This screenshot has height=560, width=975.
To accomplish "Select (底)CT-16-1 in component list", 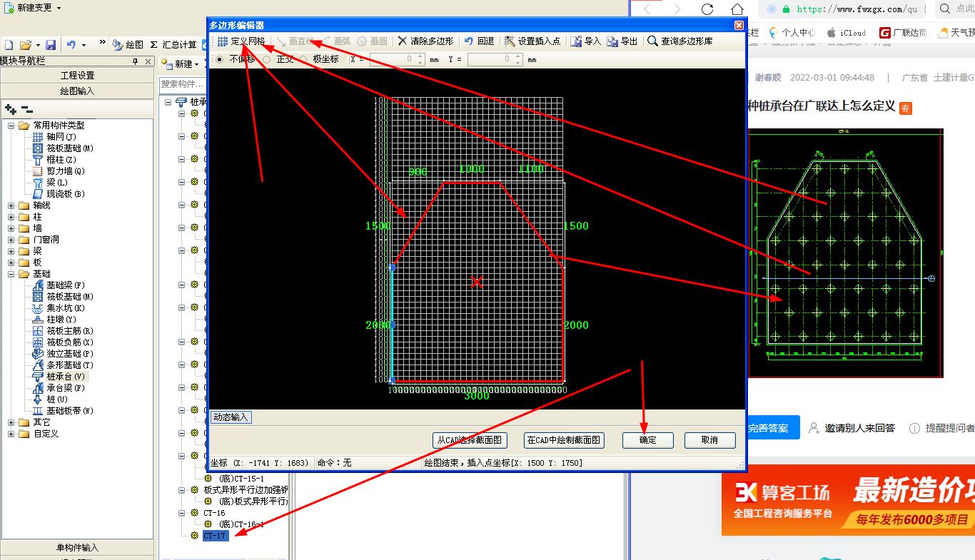I will pos(241,524).
